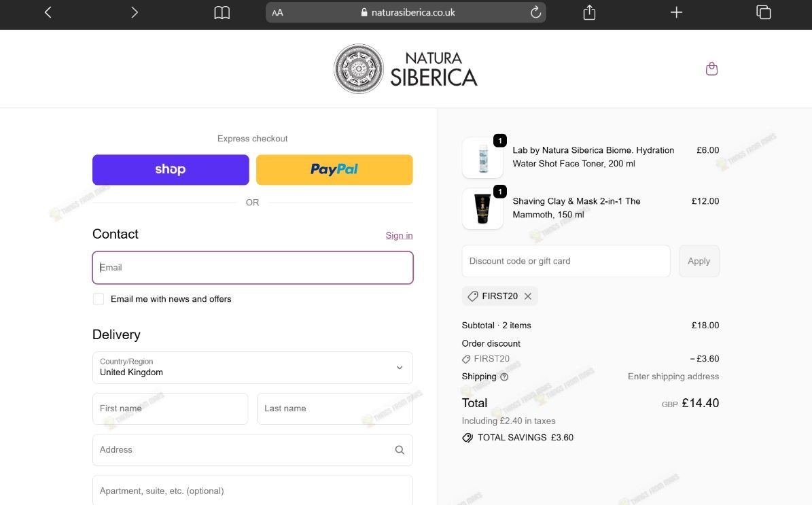This screenshot has height=505, width=812.
Task: Click the Shaving Clay £12.00 price
Action: pyautogui.click(x=705, y=201)
